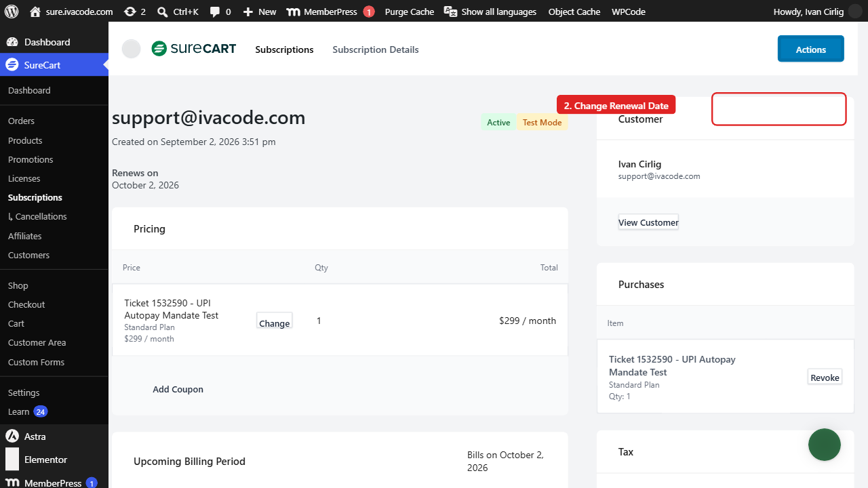The width and height of the screenshot is (868, 488).
Task: Click the Test Mode status badge
Action: pos(542,123)
